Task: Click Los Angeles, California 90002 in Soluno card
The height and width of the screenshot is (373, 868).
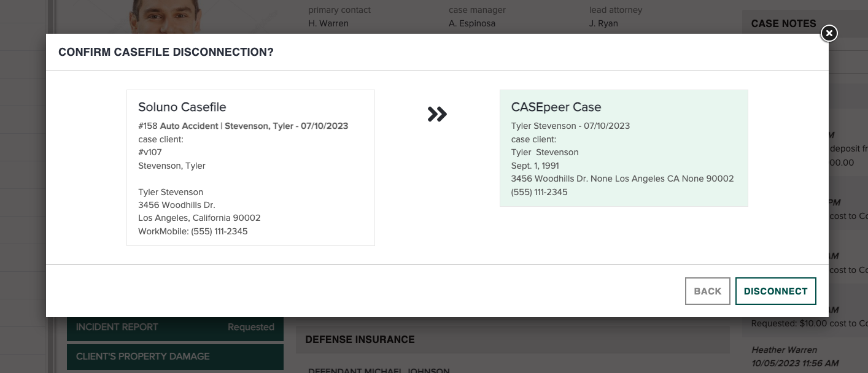Action: pyautogui.click(x=200, y=218)
